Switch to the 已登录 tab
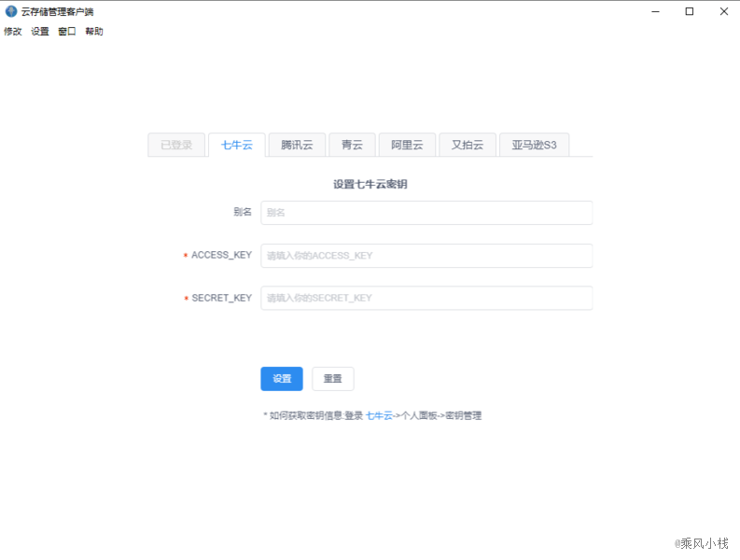This screenshot has height=560, width=740. pos(176,145)
